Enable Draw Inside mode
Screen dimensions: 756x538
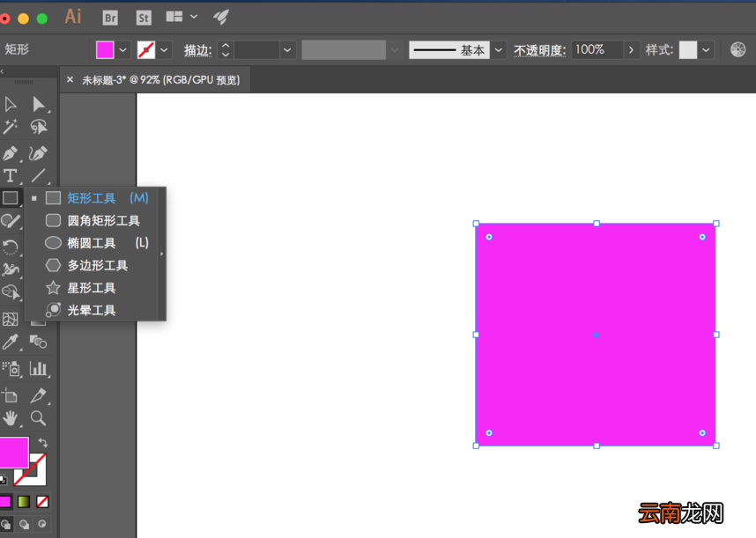pos(42,524)
